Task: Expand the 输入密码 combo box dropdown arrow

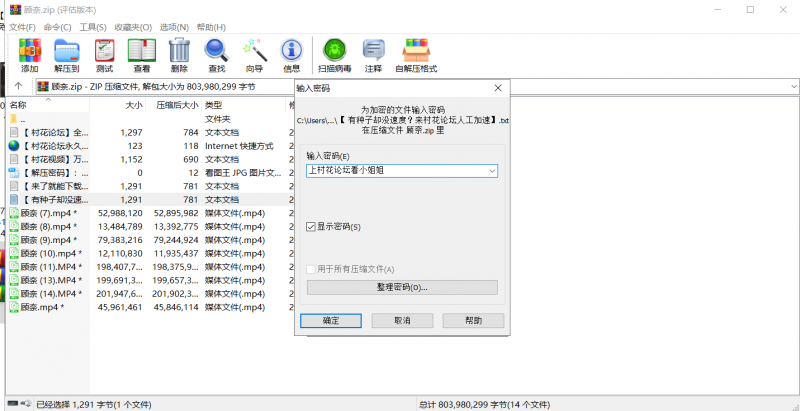Action: point(492,171)
